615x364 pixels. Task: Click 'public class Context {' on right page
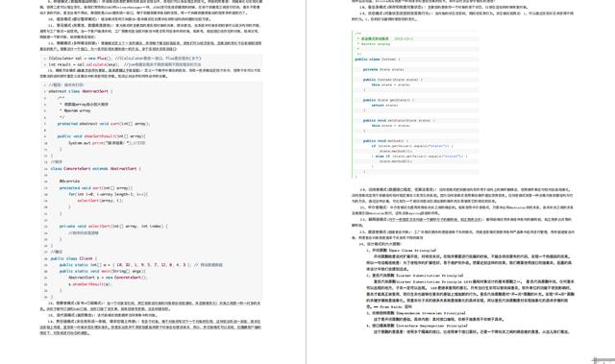(x=378, y=60)
